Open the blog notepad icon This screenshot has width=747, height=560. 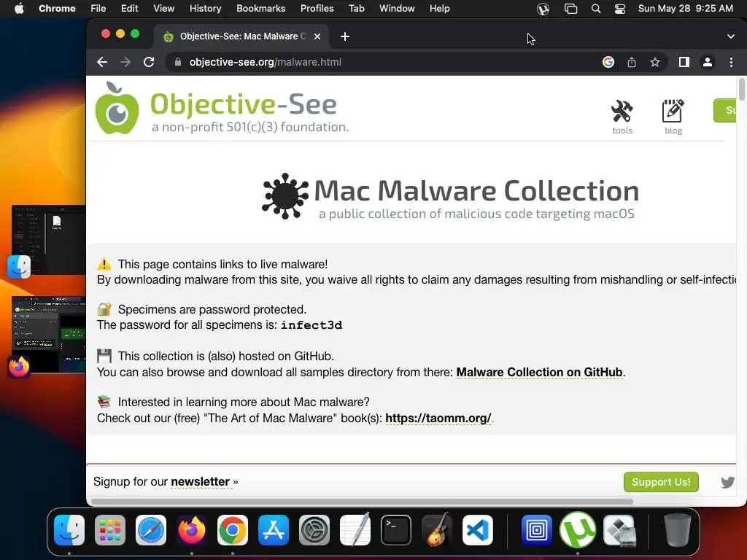point(673,117)
